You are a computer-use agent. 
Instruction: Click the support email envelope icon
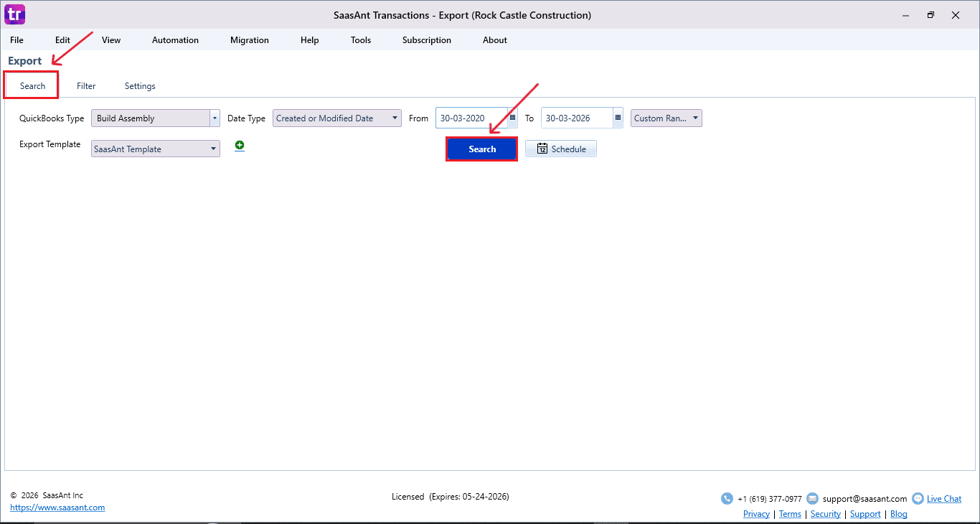click(812, 499)
